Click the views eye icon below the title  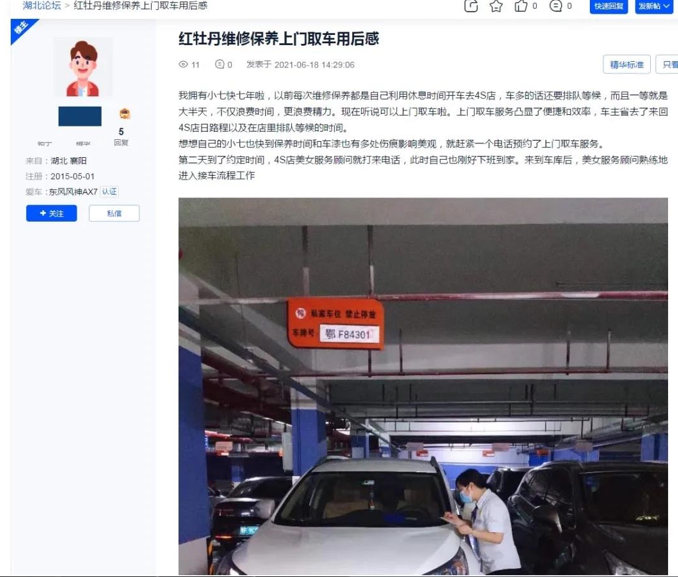[183, 64]
